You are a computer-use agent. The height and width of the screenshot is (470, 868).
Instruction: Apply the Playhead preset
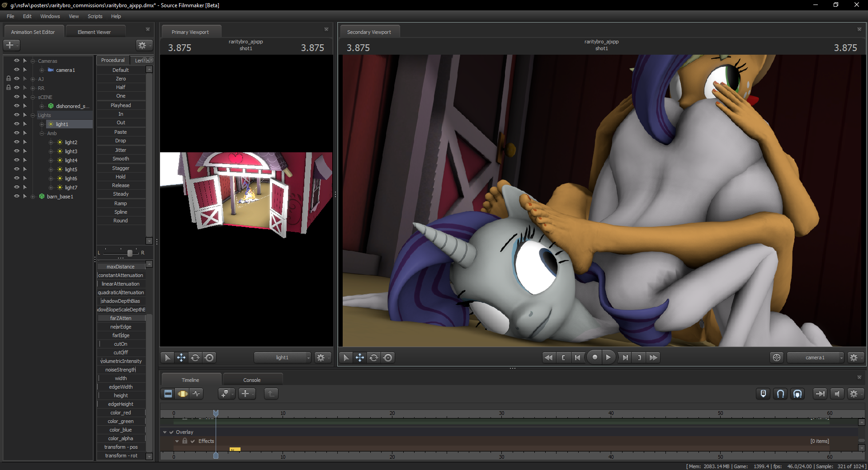(x=121, y=105)
